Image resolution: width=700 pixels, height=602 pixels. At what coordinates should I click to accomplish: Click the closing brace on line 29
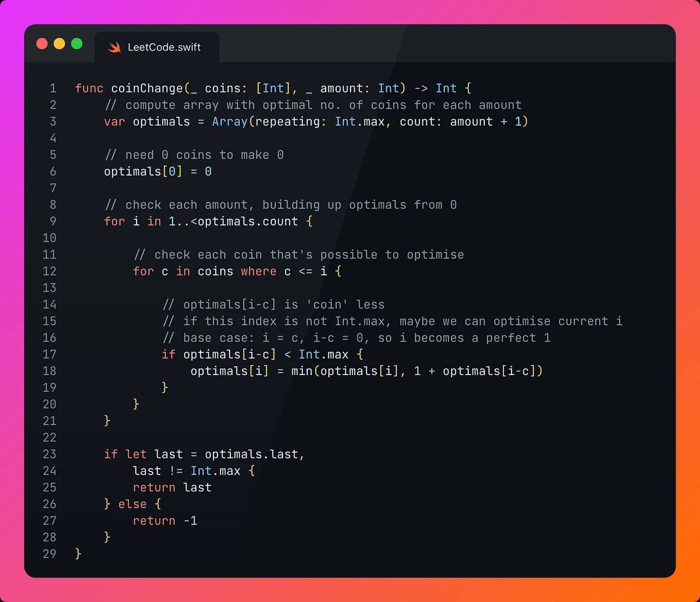click(79, 554)
